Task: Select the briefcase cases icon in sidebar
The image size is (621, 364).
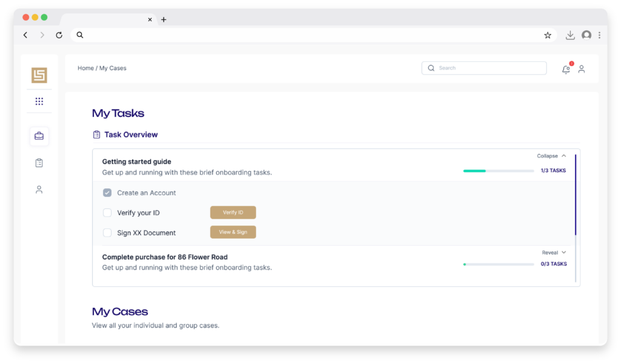Action: point(39,136)
